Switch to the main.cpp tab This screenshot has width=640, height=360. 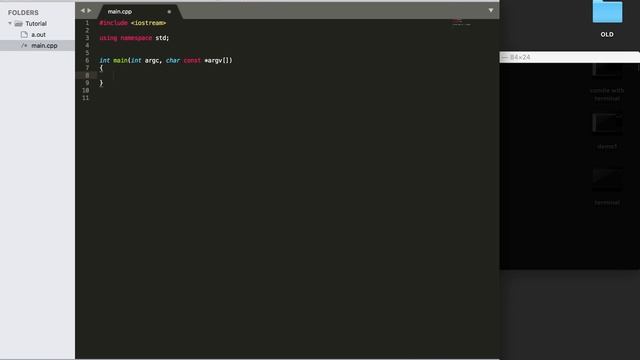click(x=120, y=12)
